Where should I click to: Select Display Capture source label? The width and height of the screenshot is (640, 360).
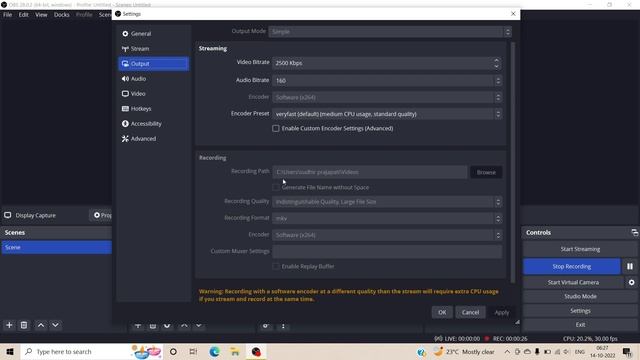(x=36, y=215)
